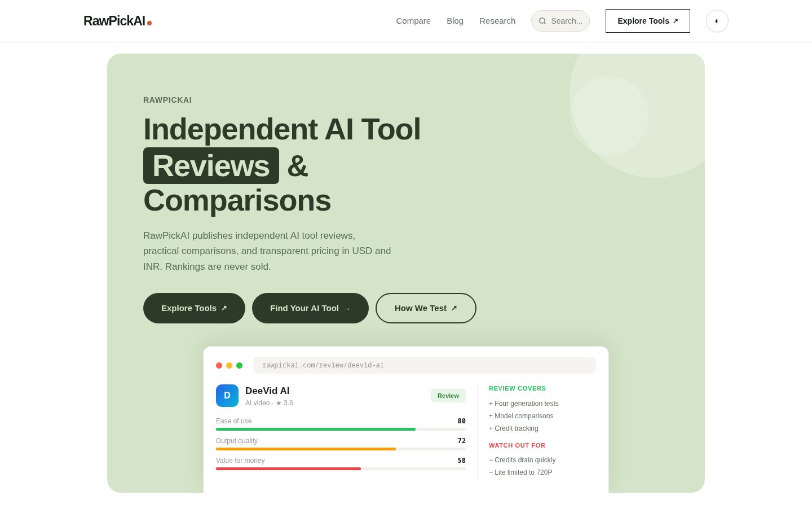The image size is (812, 508).
Task: Click Explore Tools button in header
Action: click(x=648, y=21)
